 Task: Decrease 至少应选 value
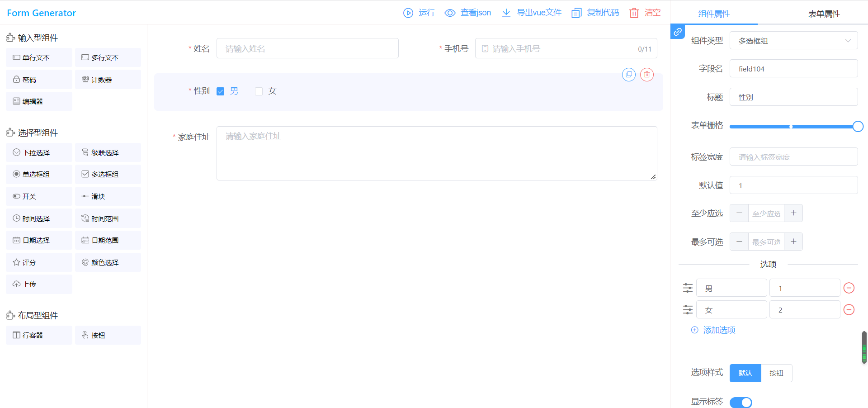[739, 213]
